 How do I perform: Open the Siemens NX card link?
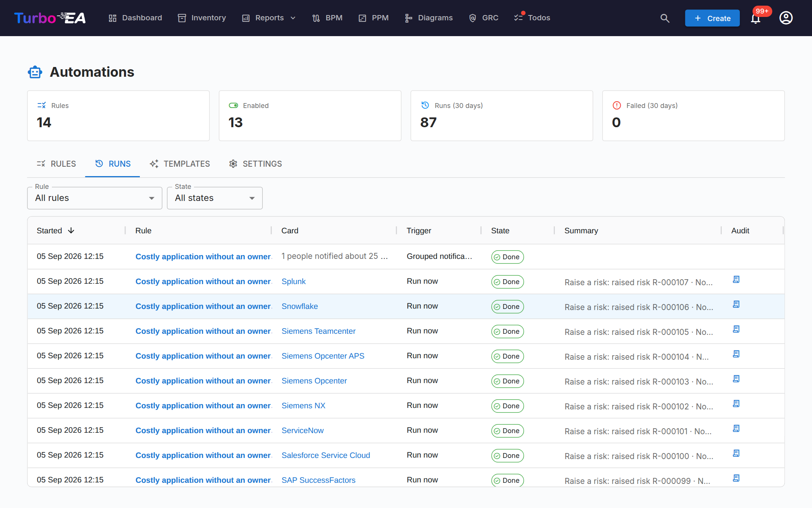[303, 406]
